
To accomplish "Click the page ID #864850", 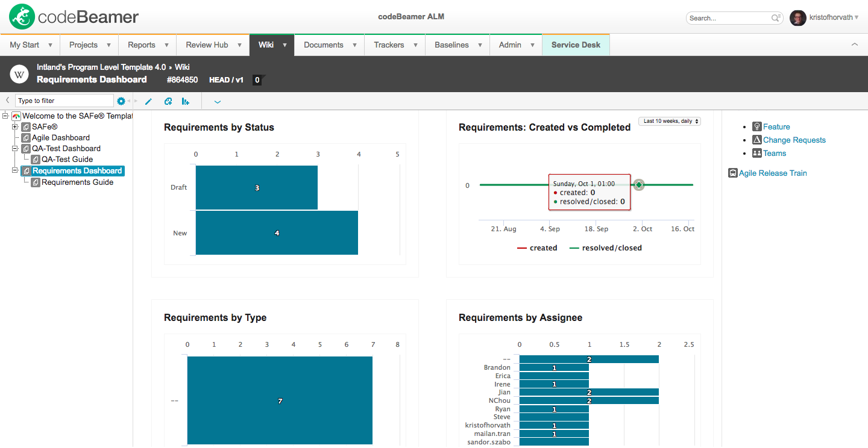I will coord(182,79).
